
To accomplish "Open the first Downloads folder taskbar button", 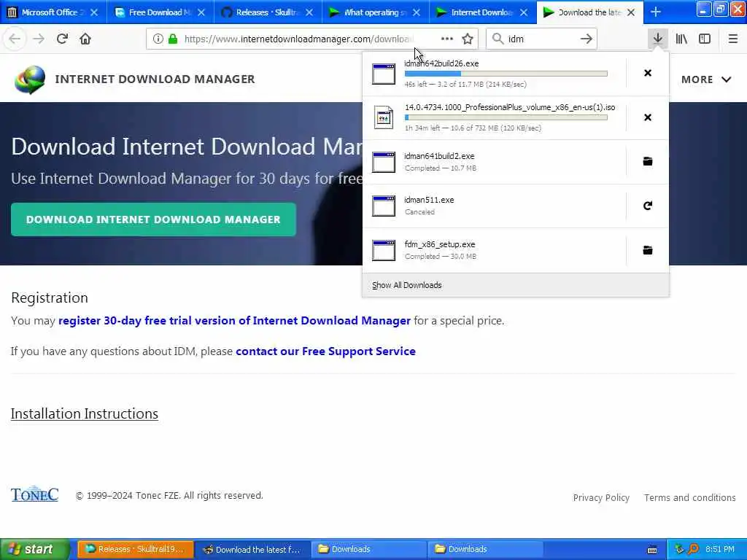I will click(369, 549).
